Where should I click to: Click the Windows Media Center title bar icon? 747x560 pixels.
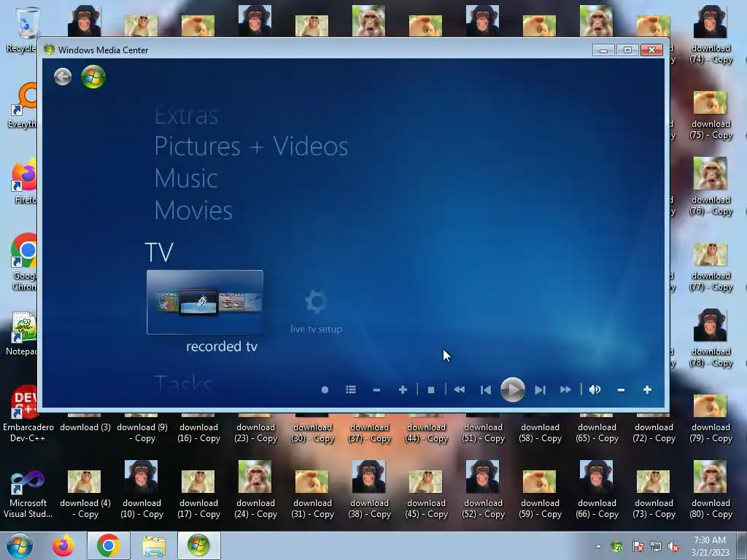[49, 50]
